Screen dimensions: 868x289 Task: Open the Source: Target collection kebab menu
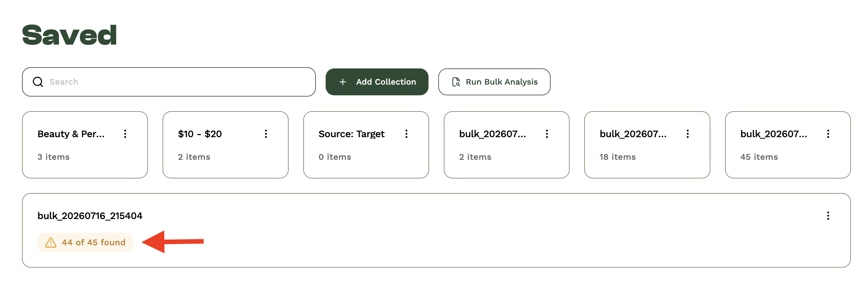tap(406, 134)
